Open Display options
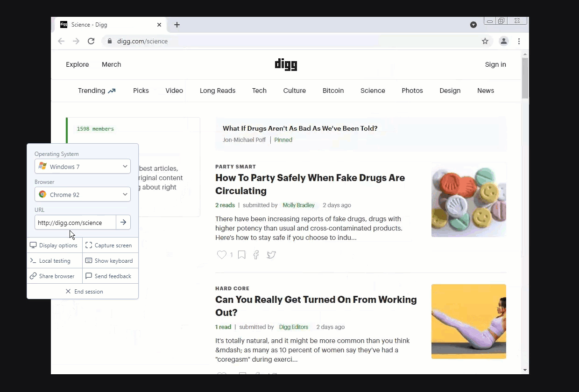The width and height of the screenshot is (579, 392). (x=54, y=245)
